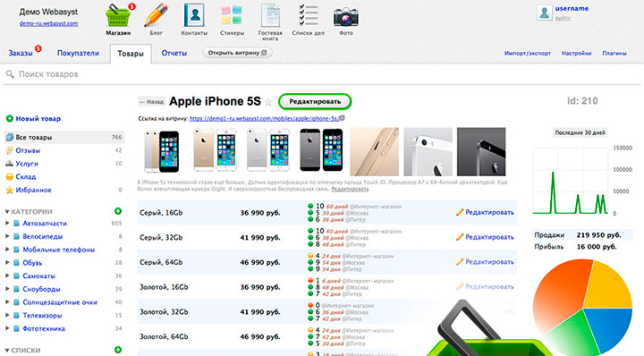Open the Блог pencil app icon
Image resolution: width=644 pixels, height=356 pixels.
coord(156,20)
